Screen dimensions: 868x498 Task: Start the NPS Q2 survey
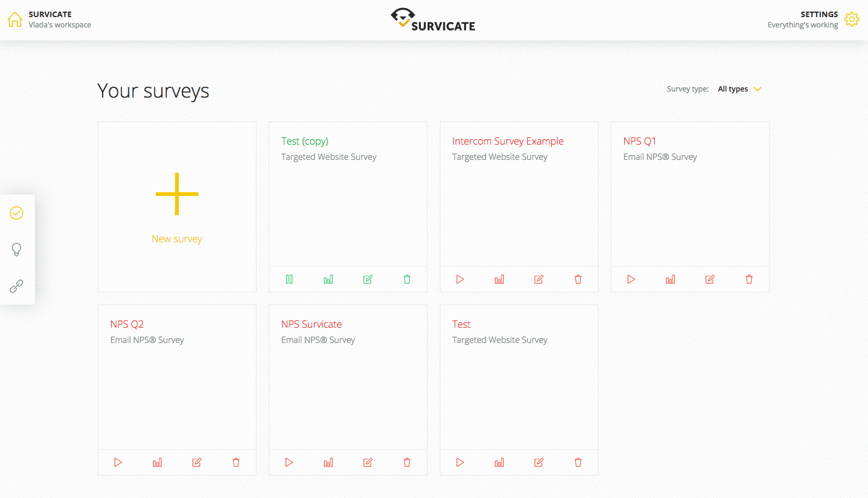coord(119,463)
